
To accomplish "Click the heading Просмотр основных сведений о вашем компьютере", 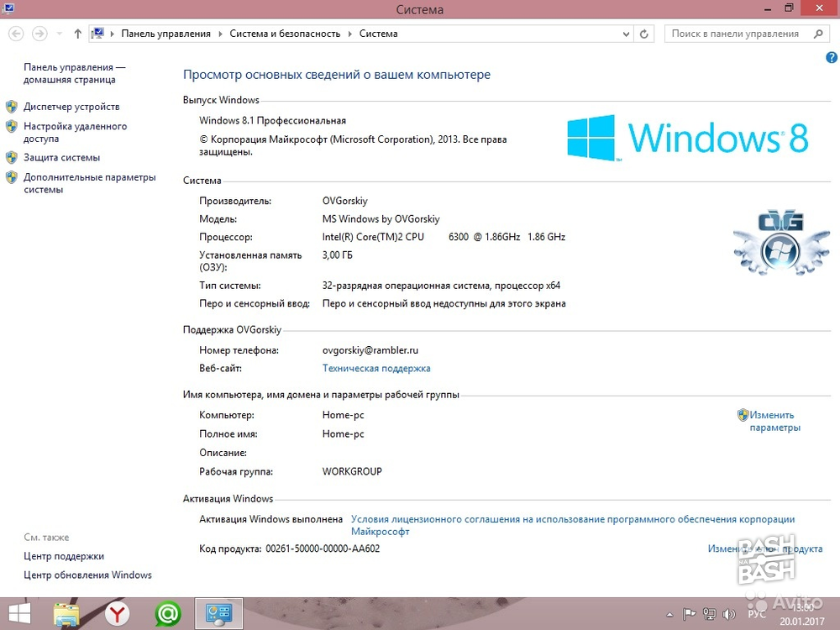I will click(x=337, y=75).
